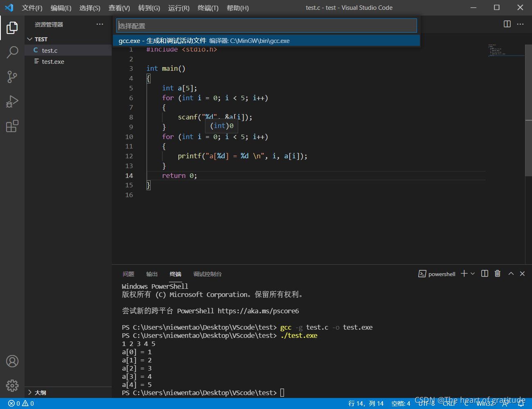Click the 空格: 4 indentation setting
This screenshot has width=532, height=409.
[x=401, y=404]
